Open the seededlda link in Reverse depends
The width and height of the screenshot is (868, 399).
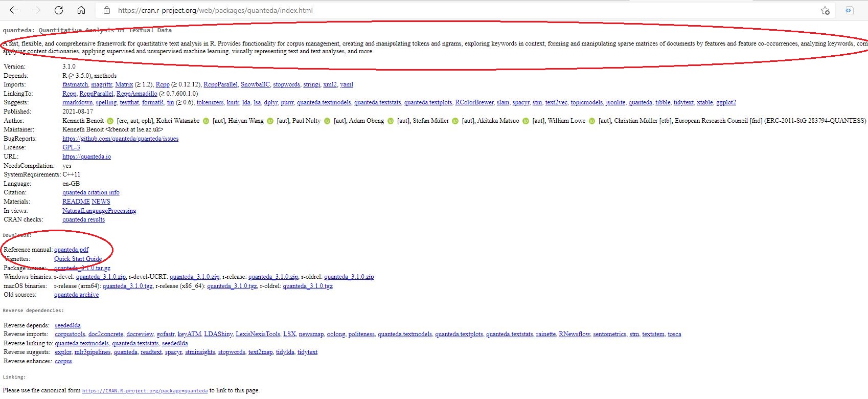(67, 325)
